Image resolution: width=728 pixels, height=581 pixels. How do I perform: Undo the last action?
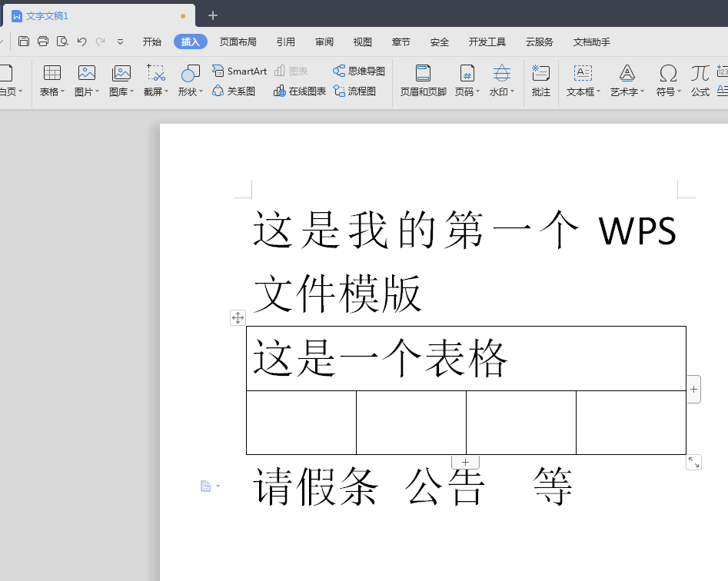coord(81,41)
